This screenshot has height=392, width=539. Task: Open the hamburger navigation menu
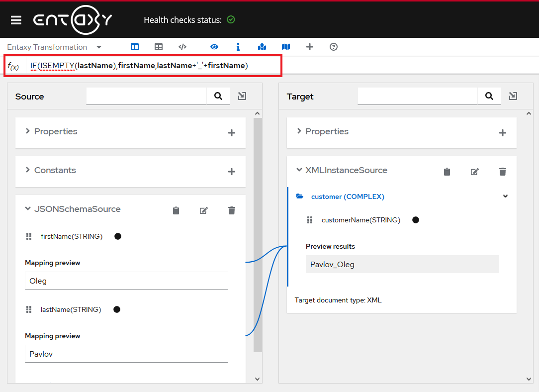(16, 20)
